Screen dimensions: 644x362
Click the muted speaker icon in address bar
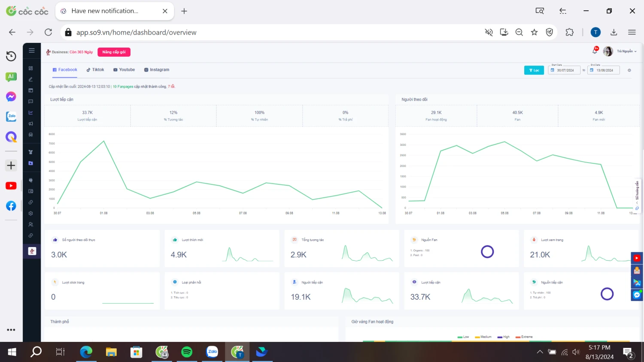489,32
